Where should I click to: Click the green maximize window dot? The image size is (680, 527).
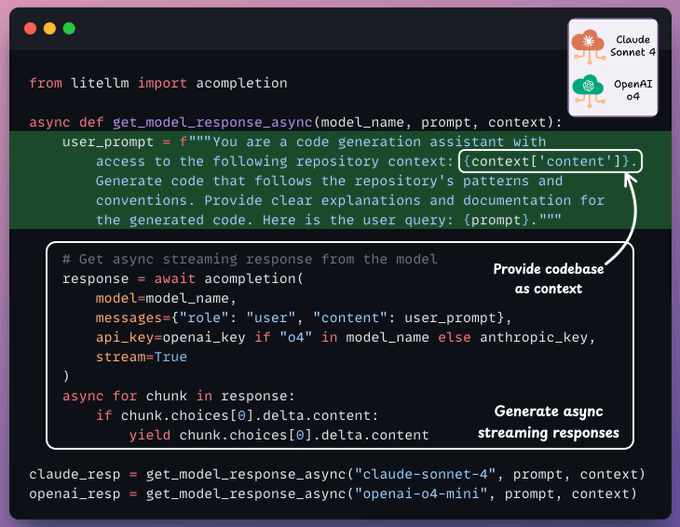click(69, 29)
